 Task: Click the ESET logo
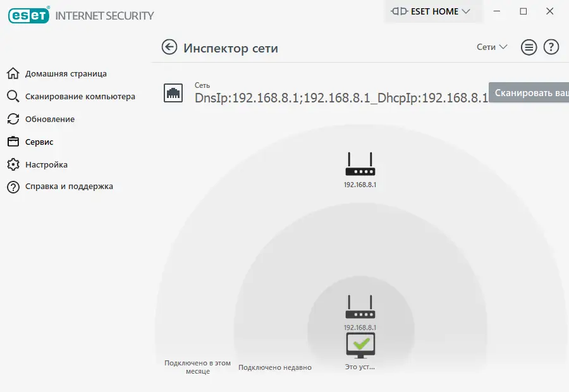[x=28, y=15]
